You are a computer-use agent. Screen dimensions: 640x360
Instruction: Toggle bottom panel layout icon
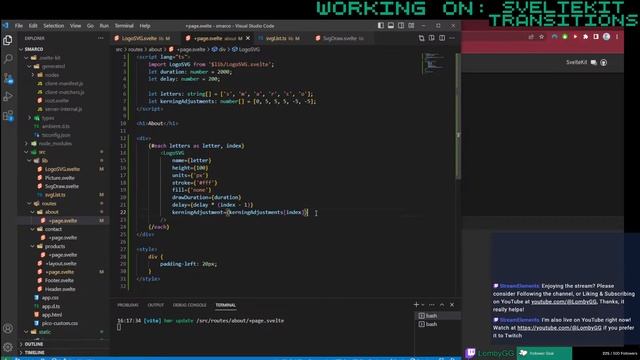coord(391,25)
